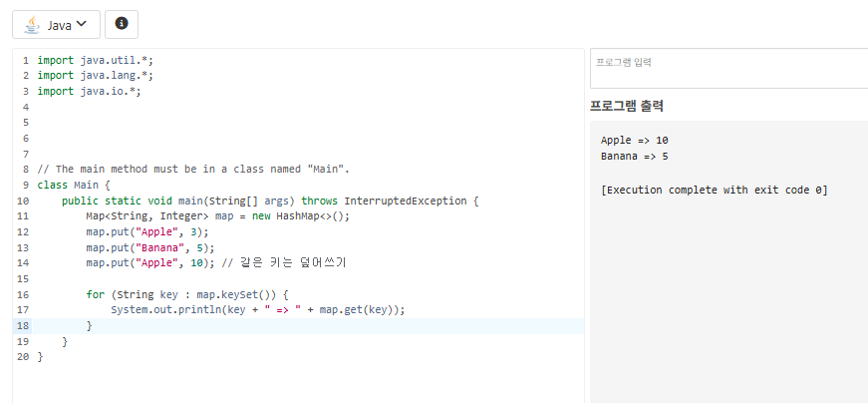Viewport: 868px width, 403px height.
Task: Click empty line 5 in the editor
Action: coord(308,123)
